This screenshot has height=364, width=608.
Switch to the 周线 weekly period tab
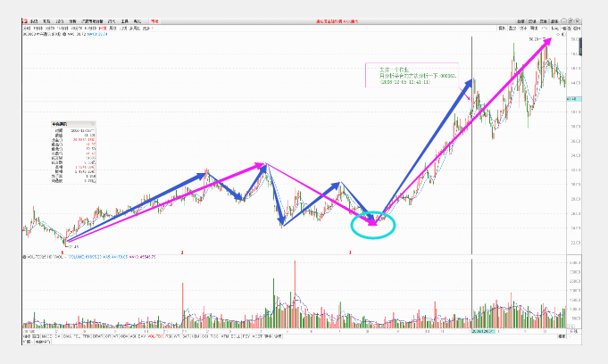point(106,29)
